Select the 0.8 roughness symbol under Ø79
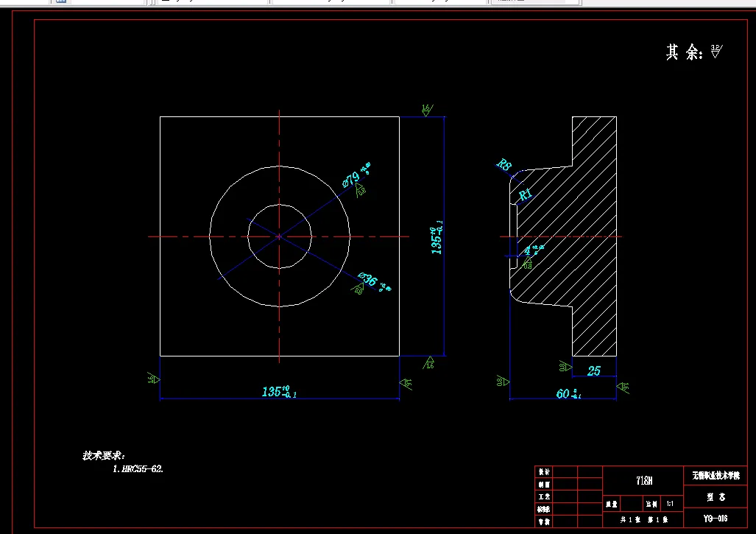This screenshot has width=756, height=534. point(361,190)
